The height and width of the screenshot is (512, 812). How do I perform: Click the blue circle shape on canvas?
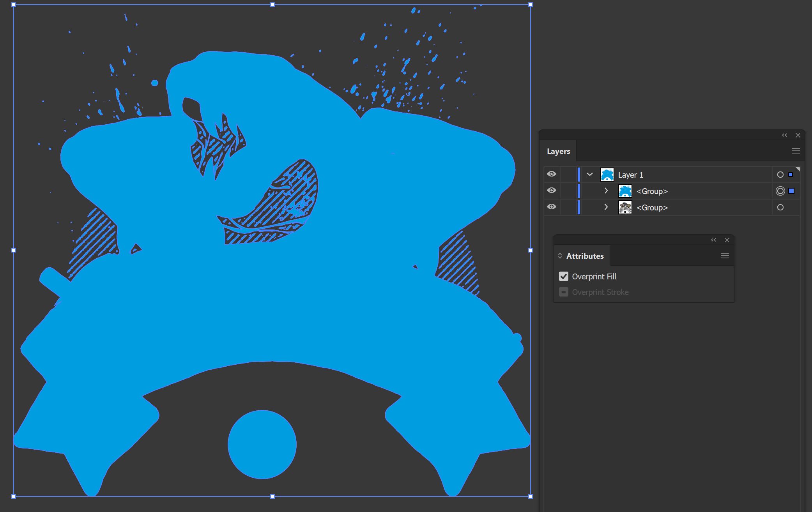pos(262,444)
